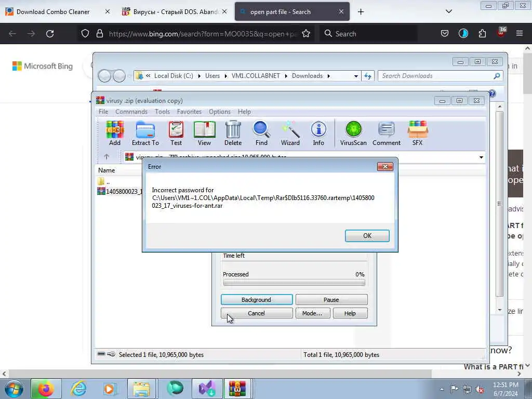Screen dimensions: 532x399
Task: Open Firefox Pocket save icon
Action: tap(445, 34)
